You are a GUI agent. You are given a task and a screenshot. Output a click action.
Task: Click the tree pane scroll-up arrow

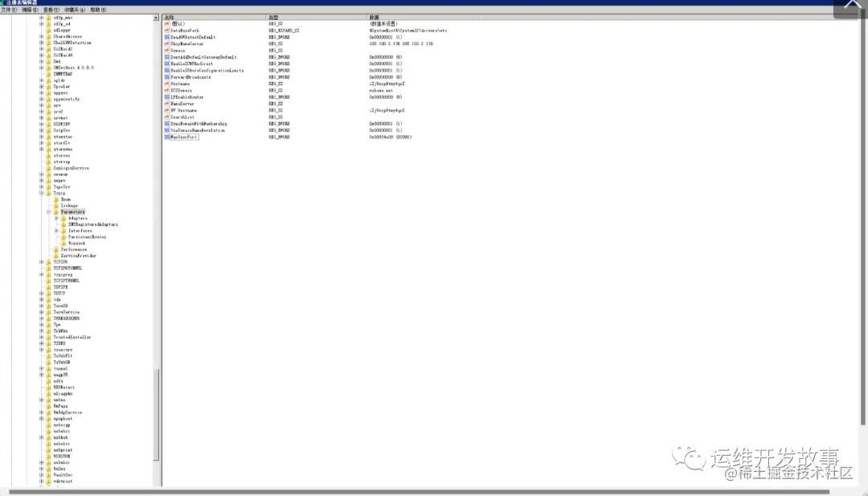156,18
